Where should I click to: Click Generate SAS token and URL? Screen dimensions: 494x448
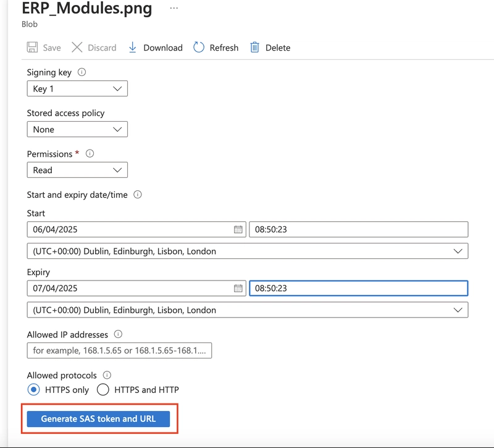pyautogui.click(x=98, y=419)
